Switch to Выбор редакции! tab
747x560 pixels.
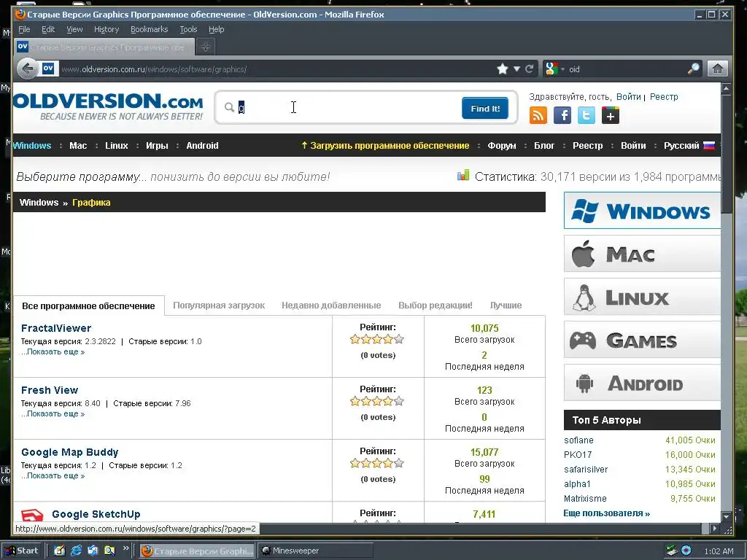[x=436, y=306]
